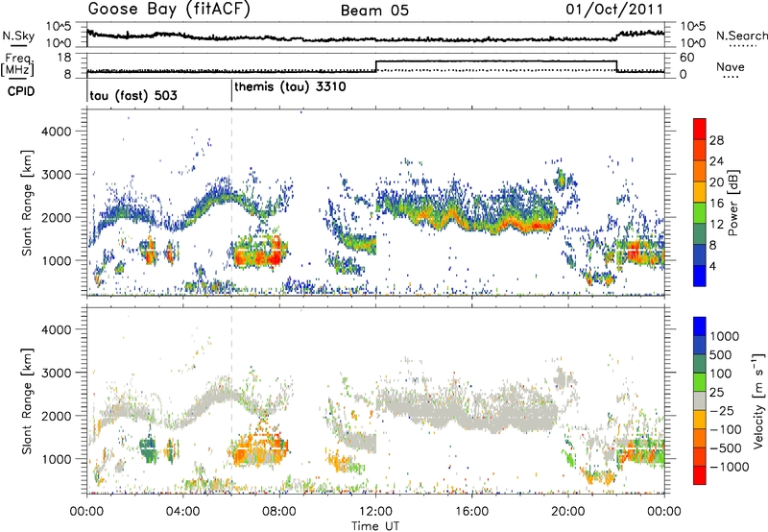This screenshot has width=768, height=532.
Task: Click the Slant Range label of the velocity panel
Action: 27,400
